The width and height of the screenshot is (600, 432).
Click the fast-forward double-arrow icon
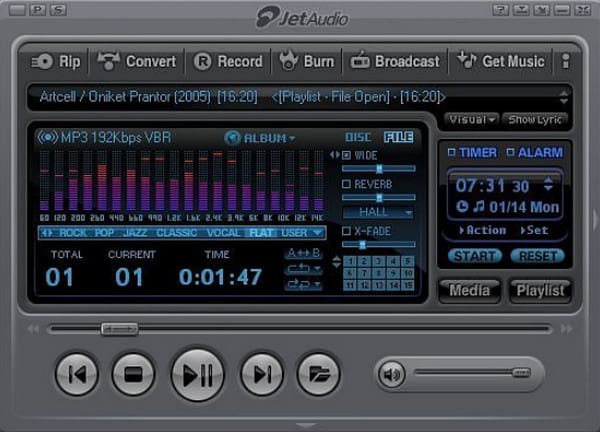[x=567, y=329]
